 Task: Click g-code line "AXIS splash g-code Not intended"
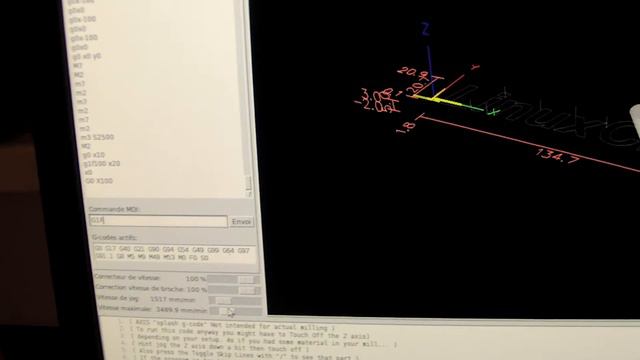[235, 326]
